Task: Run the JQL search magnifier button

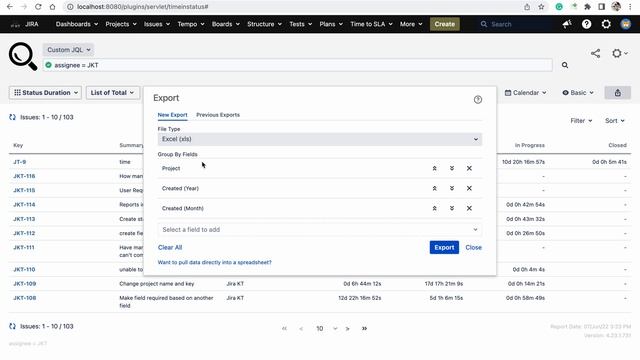Action: tap(565, 65)
